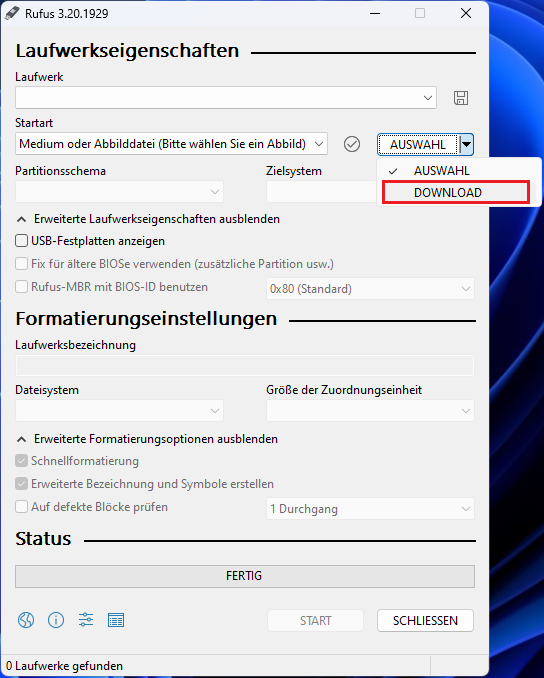Enable Auf defekte Blöcke prüfen
The image size is (544, 678).
click(22, 506)
